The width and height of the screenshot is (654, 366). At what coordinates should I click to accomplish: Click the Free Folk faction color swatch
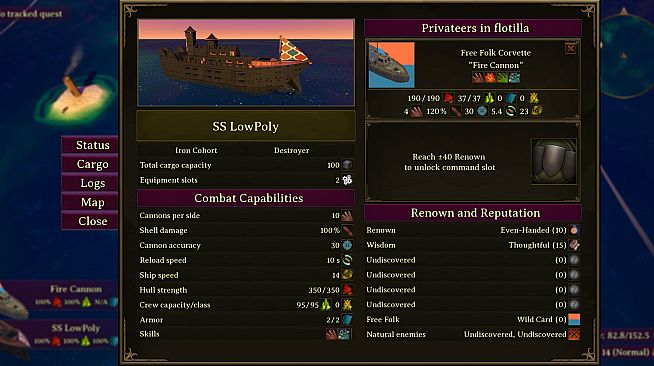[574, 319]
